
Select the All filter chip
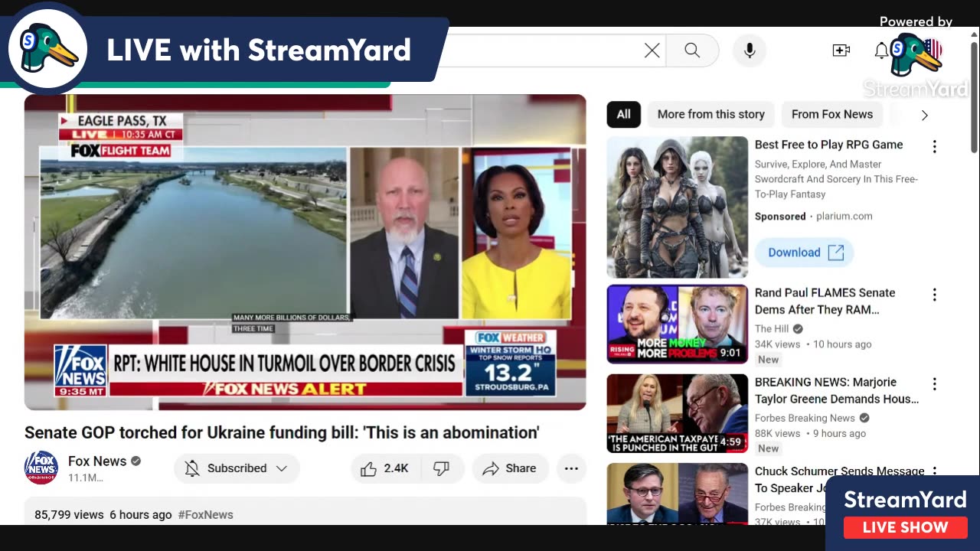tap(624, 114)
